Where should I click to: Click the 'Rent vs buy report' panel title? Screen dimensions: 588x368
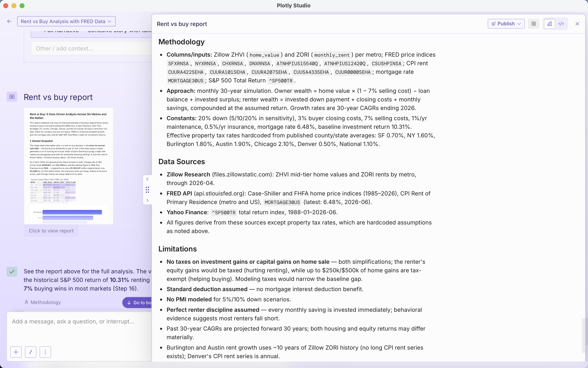coord(182,24)
